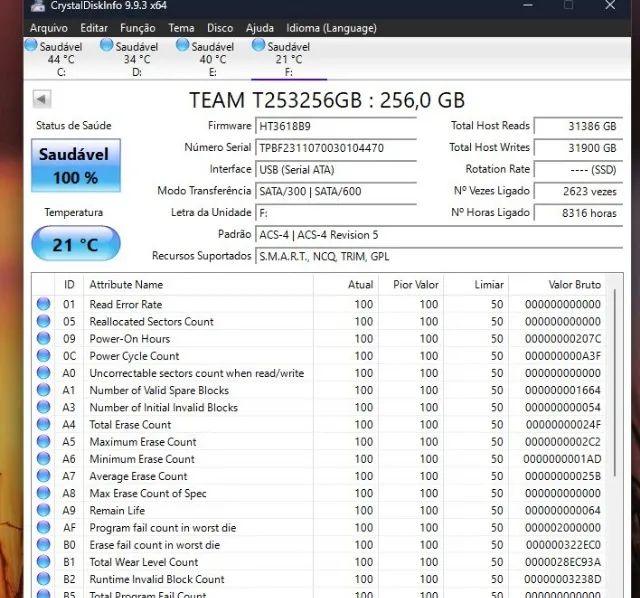Click the transfer mode field SATA/300 | SATA/600
The width and height of the screenshot is (640, 598).
(336, 191)
